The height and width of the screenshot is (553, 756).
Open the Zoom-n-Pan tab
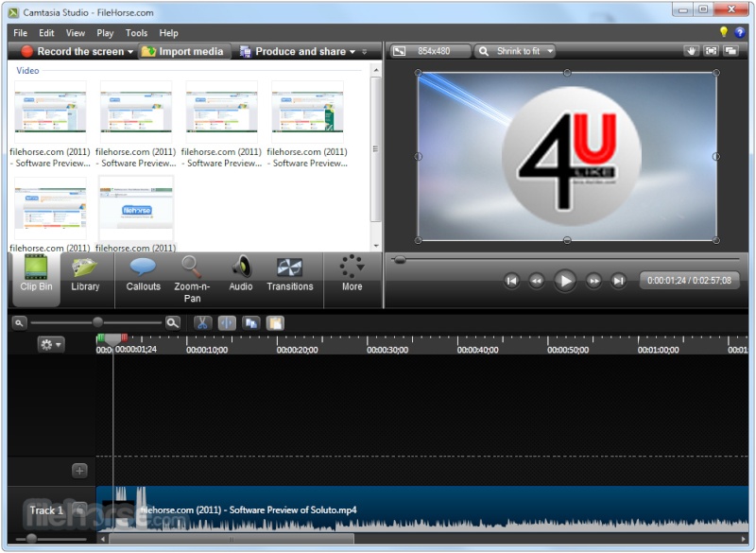pyautogui.click(x=192, y=280)
